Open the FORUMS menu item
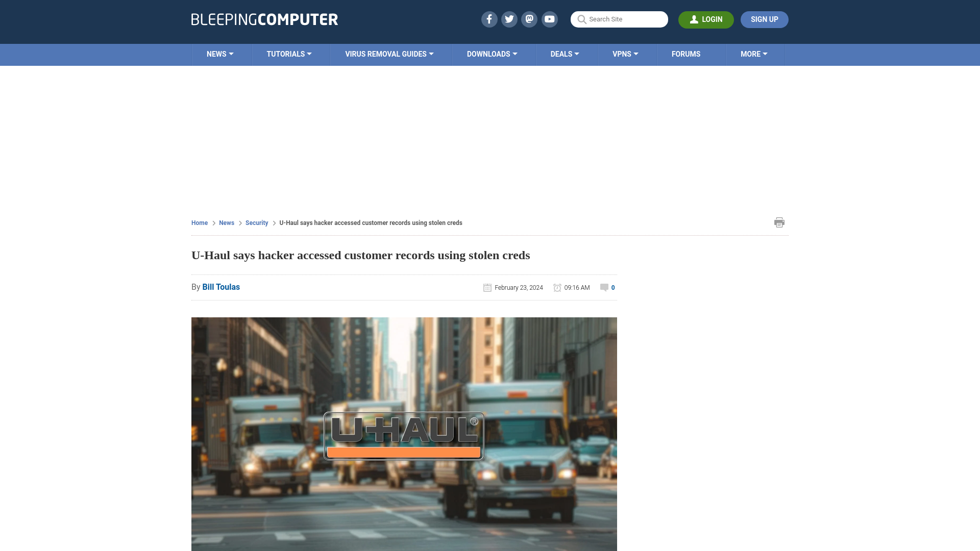The height and width of the screenshot is (551, 980). pyautogui.click(x=686, y=54)
